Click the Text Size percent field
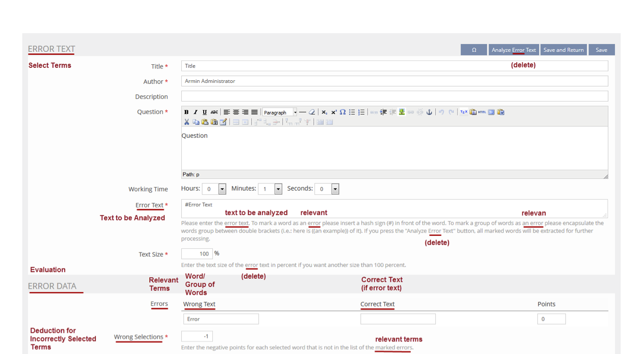644x354 pixels. [197, 253]
